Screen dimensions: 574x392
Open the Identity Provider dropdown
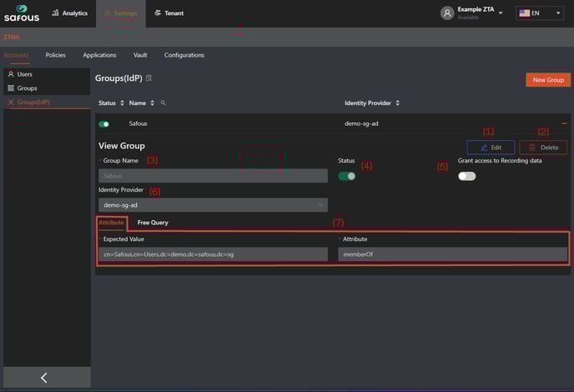(x=213, y=204)
